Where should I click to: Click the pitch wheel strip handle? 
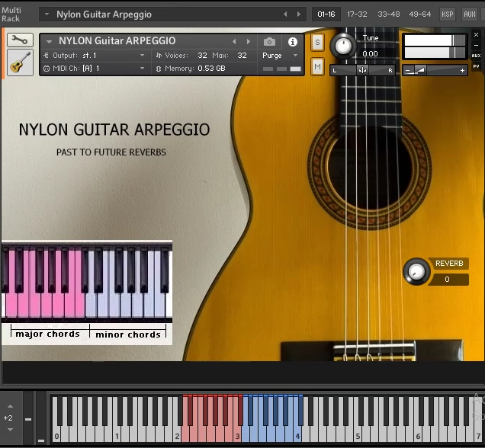[x=28, y=419]
